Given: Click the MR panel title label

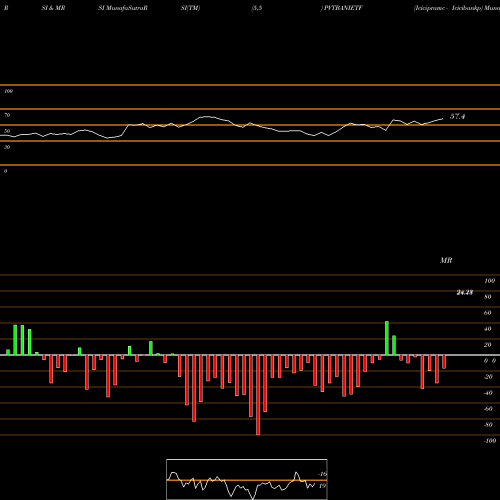Looking at the screenshot, I should (446, 260).
